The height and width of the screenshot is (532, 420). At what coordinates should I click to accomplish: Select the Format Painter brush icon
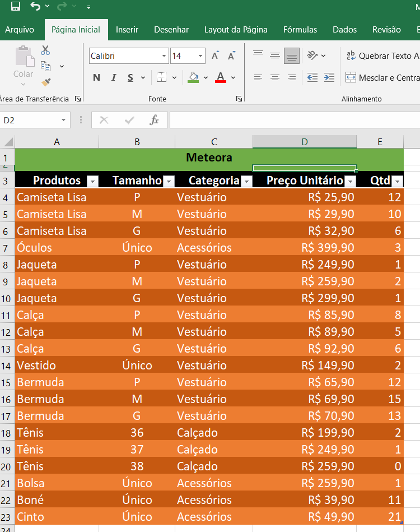pos(46,82)
